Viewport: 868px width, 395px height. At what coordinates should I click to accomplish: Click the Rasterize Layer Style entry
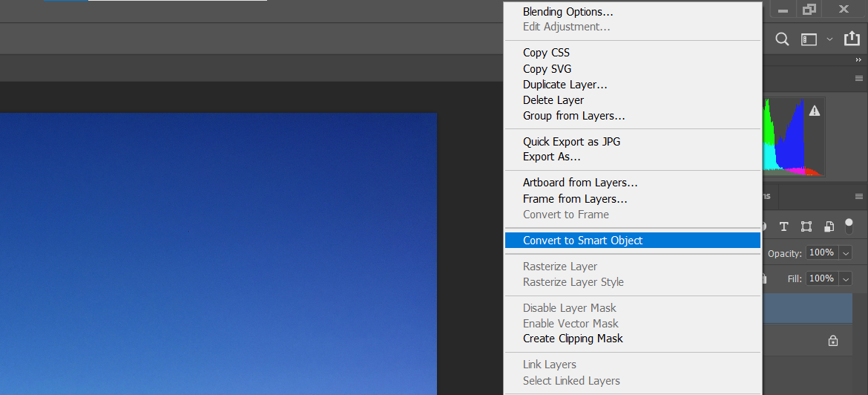click(573, 282)
